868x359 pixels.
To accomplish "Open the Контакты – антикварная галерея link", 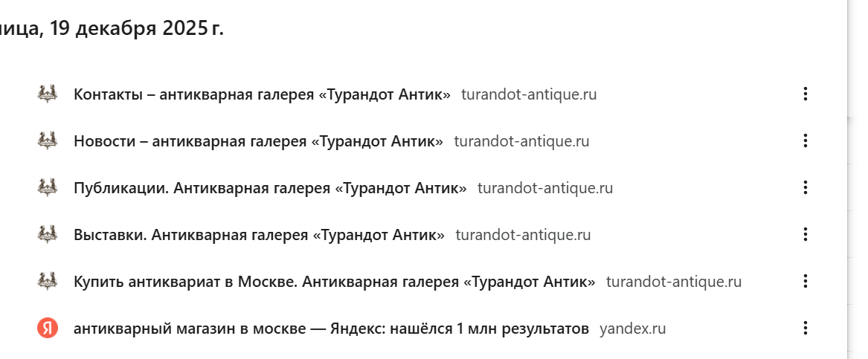I will pyautogui.click(x=262, y=94).
